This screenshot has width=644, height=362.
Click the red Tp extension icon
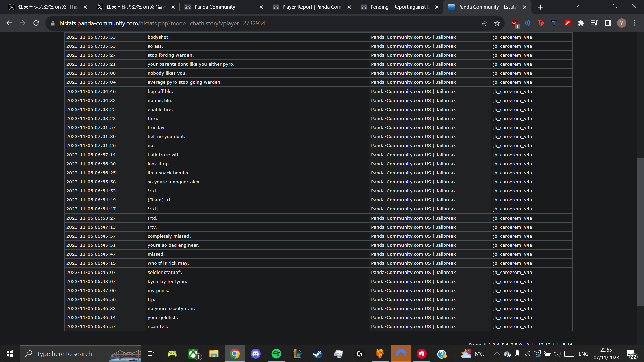[x=541, y=23]
